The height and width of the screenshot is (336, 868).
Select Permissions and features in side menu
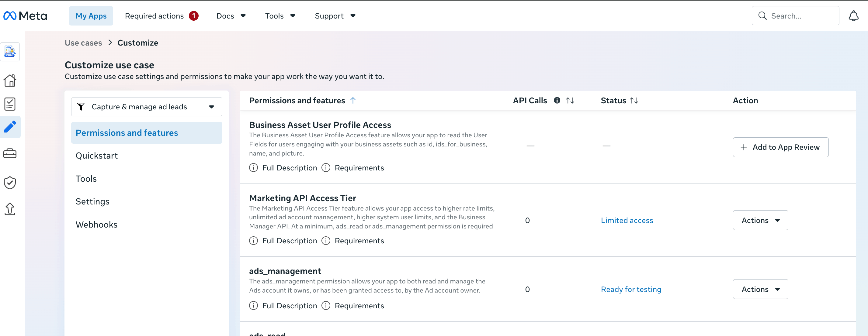click(x=147, y=133)
